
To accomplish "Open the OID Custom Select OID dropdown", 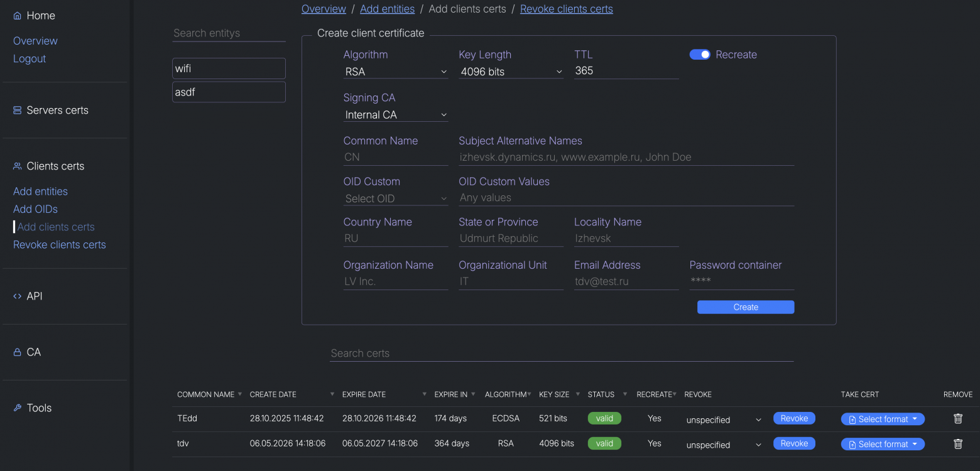I will [x=396, y=198].
